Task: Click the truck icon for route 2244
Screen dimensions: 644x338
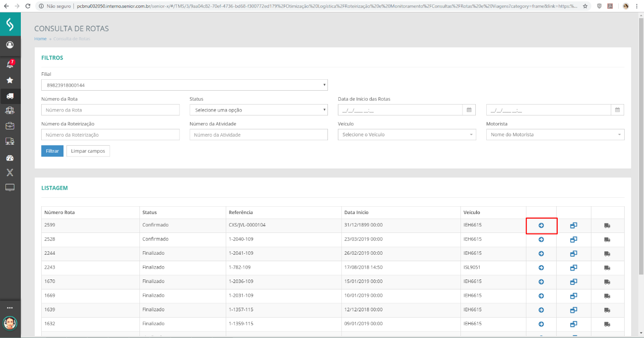Action: [x=607, y=254]
